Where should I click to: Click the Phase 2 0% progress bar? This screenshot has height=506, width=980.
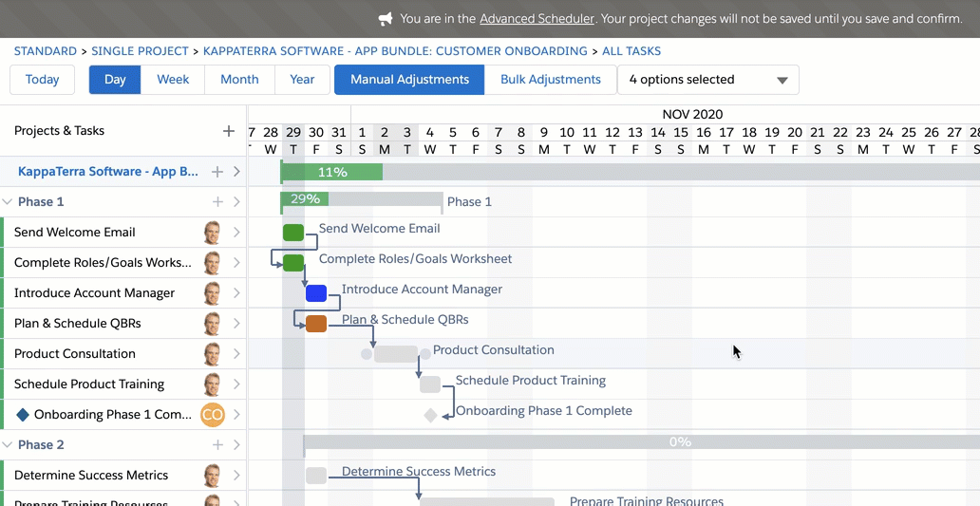tap(642, 442)
